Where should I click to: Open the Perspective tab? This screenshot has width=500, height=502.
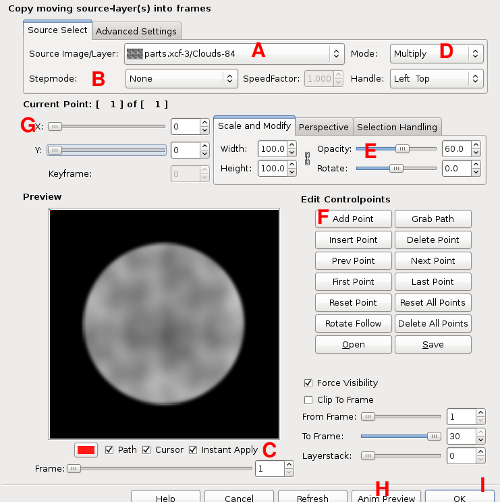click(x=323, y=127)
